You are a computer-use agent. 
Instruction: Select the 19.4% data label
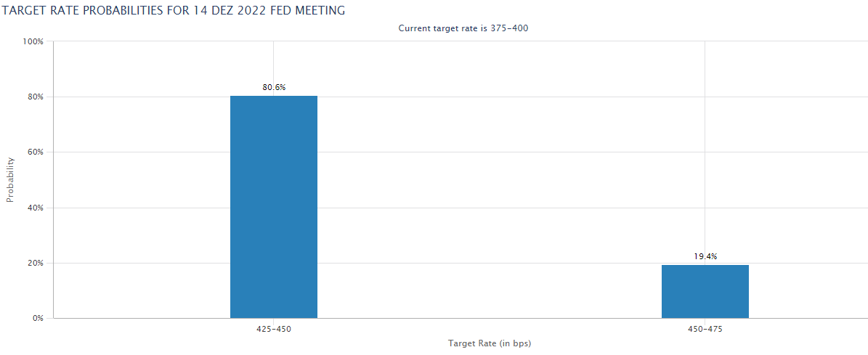point(705,256)
